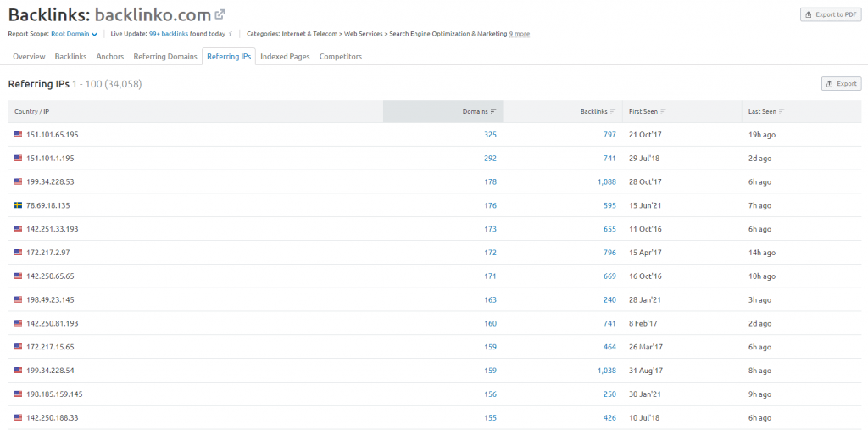Sort by Backlinks column sort icon
868x430 pixels.
pyautogui.click(x=613, y=111)
